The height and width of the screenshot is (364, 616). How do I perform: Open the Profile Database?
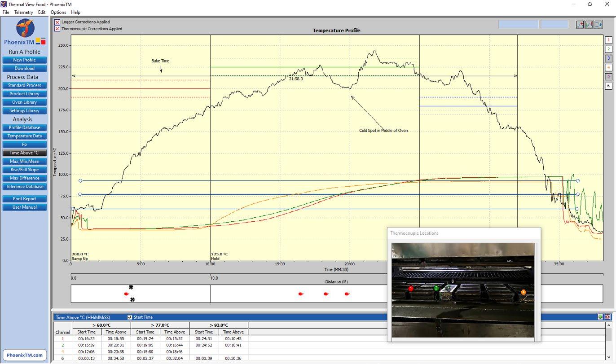point(24,127)
